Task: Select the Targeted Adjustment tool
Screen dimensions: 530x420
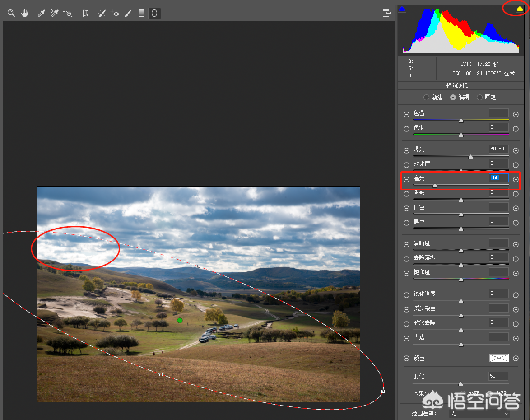Action: [x=68, y=13]
